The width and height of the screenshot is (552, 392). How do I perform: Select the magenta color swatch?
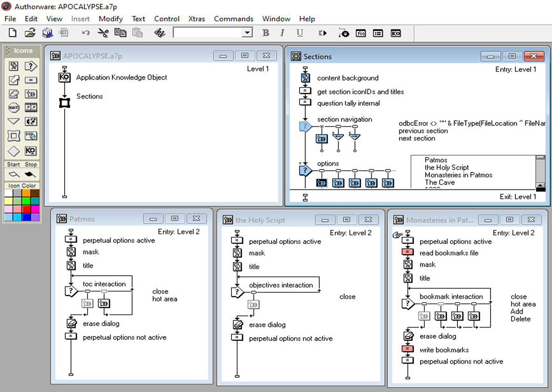35,209
